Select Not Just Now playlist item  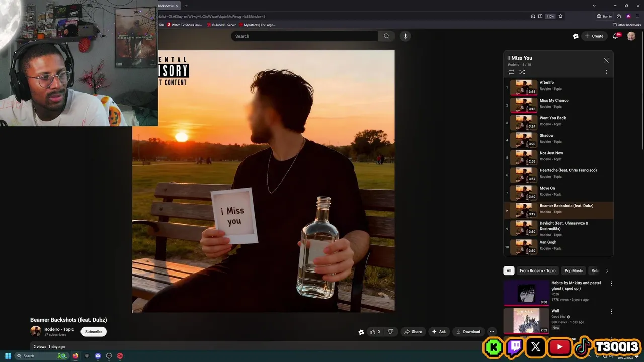pyautogui.click(x=558, y=158)
